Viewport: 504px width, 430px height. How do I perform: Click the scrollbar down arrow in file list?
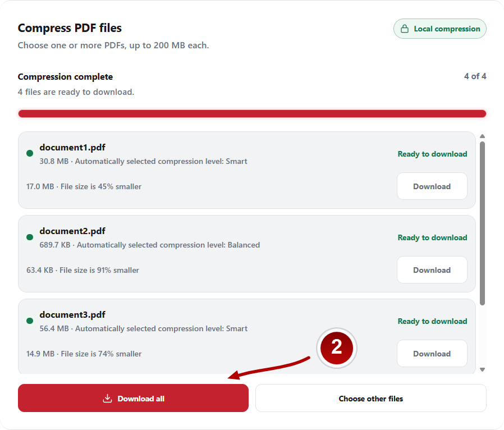coord(482,369)
